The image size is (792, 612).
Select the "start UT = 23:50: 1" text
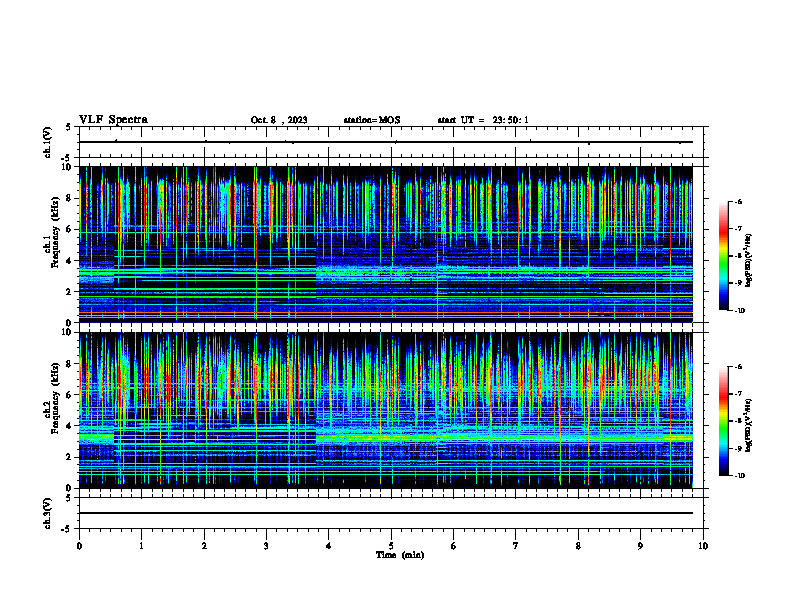[x=483, y=120]
